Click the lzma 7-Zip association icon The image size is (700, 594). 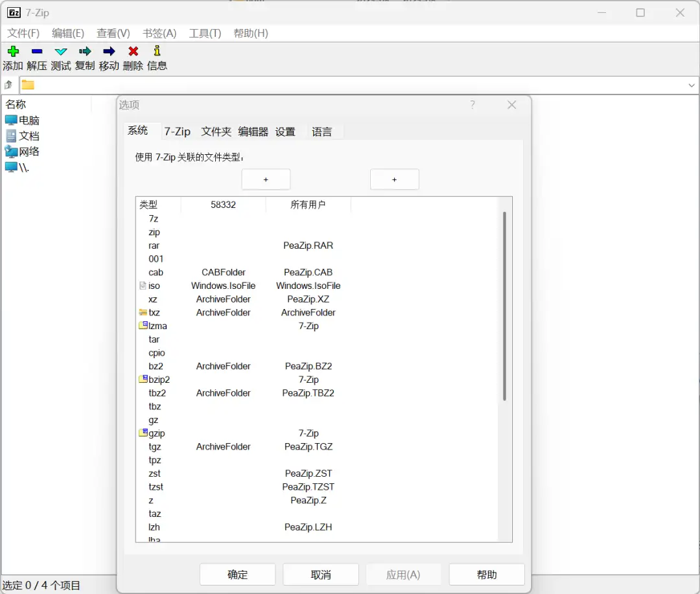[143, 325]
